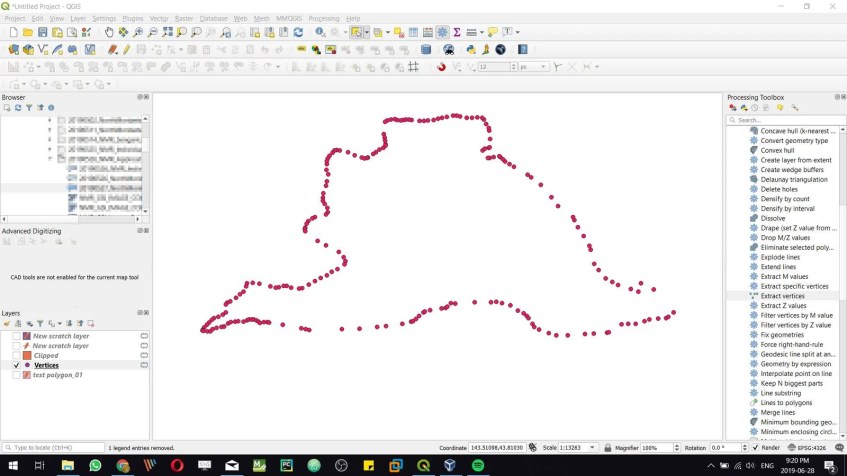
Task: Click EPSG:4326 CRS button
Action: 807,448
